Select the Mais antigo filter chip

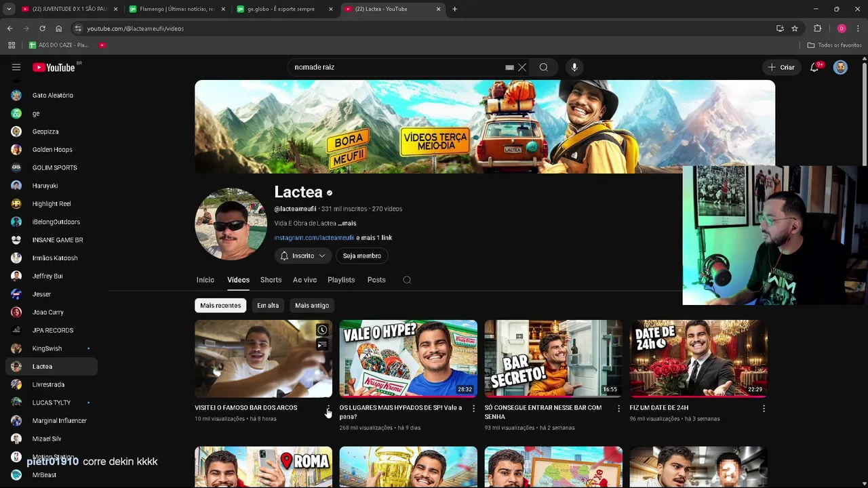click(x=312, y=305)
